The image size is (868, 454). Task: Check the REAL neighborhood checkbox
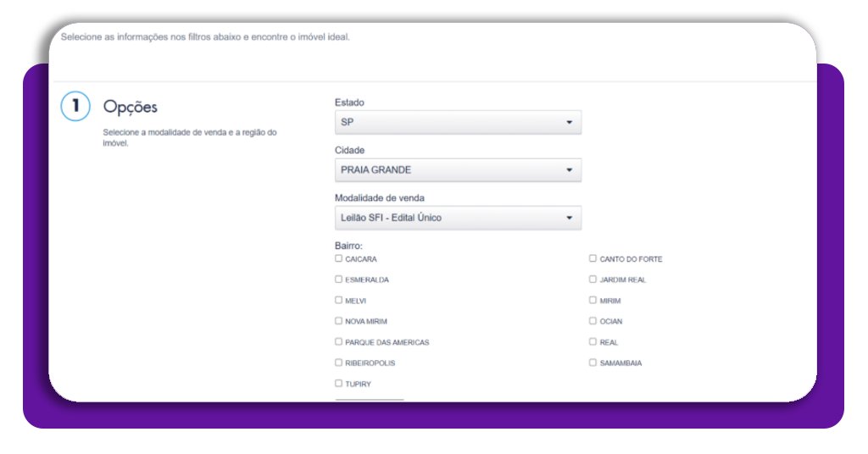coord(593,342)
